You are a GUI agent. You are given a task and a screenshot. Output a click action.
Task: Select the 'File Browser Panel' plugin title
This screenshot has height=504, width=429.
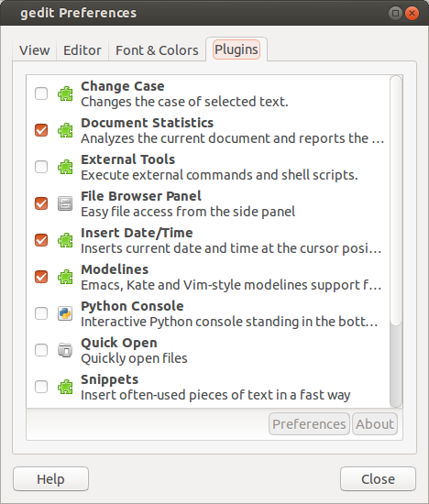(141, 196)
